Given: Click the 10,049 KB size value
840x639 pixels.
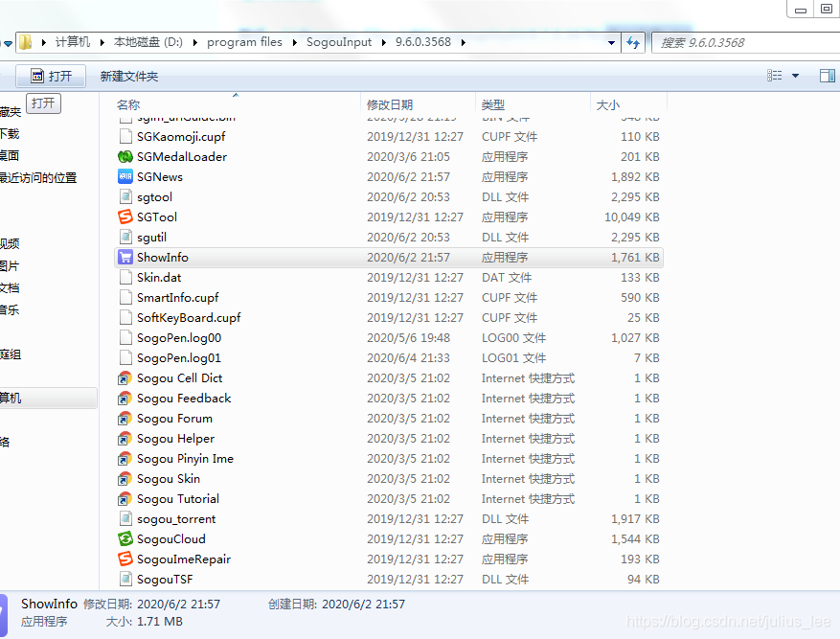Looking at the screenshot, I should (632, 217).
